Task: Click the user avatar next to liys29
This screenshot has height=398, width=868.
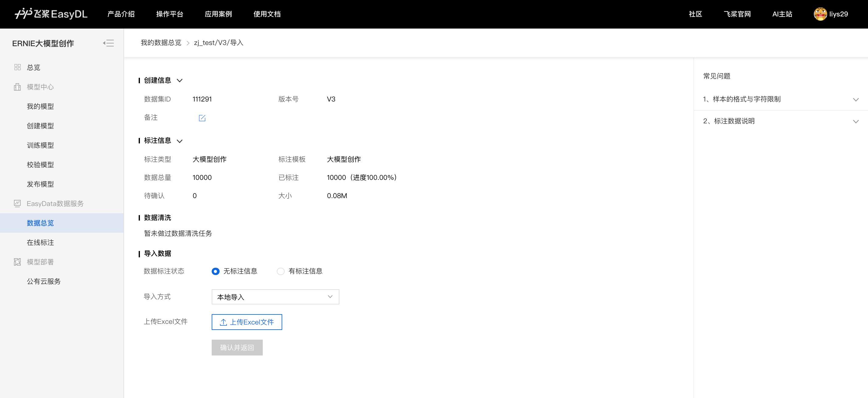Action: (x=820, y=14)
